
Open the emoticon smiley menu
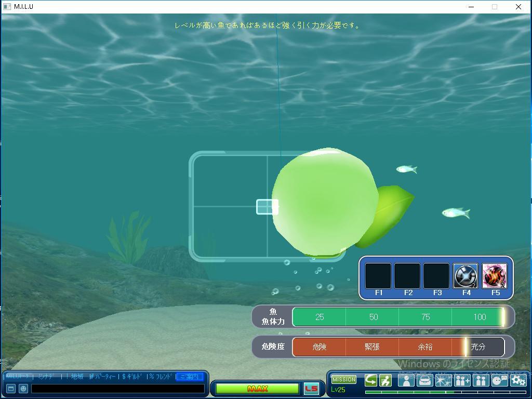coord(23,389)
